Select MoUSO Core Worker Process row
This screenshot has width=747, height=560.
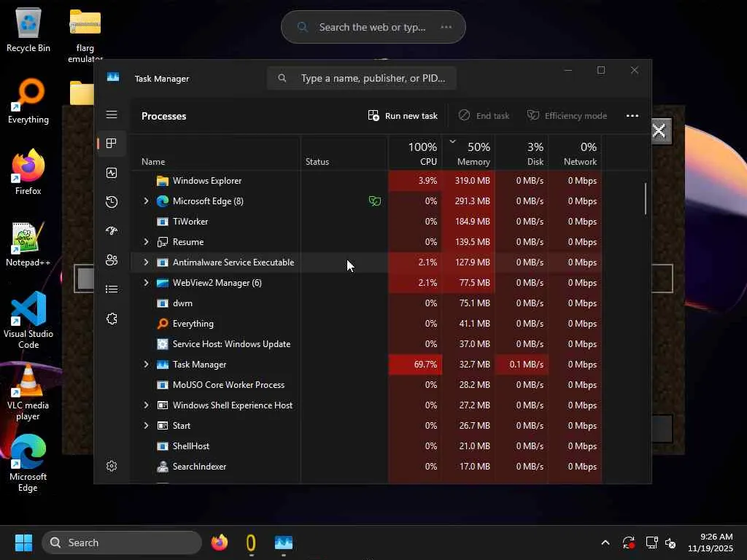tap(366, 385)
